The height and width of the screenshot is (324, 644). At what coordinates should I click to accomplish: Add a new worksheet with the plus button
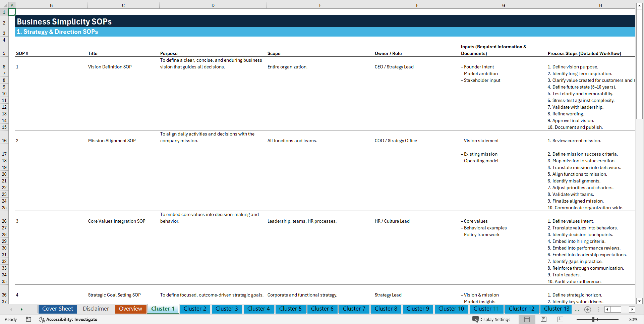tap(587, 309)
